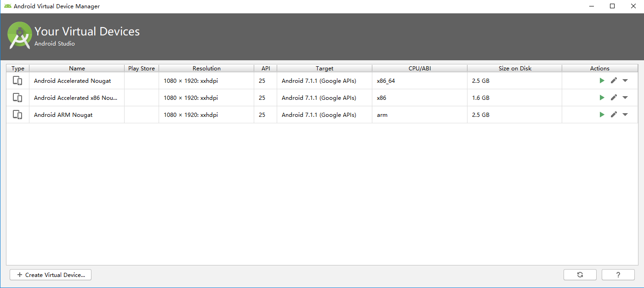This screenshot has height=288, width=644.
Task: Sort by the CPU/ABI column header
Action: (420, 68)
